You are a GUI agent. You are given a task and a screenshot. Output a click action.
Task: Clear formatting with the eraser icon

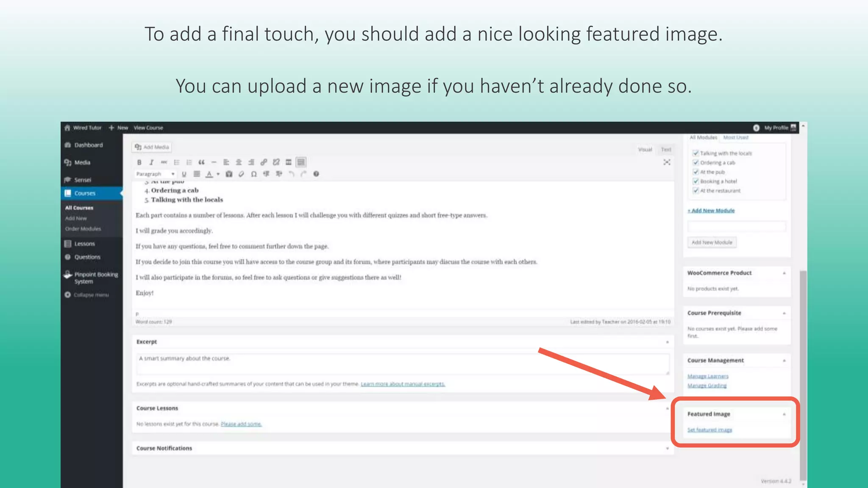tap(241, 174)
